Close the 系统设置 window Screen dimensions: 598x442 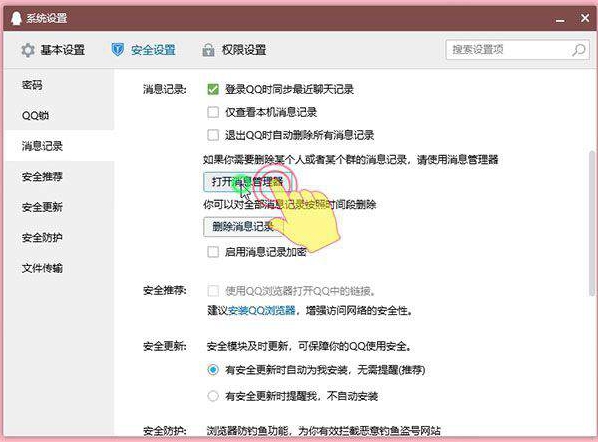pyautogui.click(x=585, y=18)
